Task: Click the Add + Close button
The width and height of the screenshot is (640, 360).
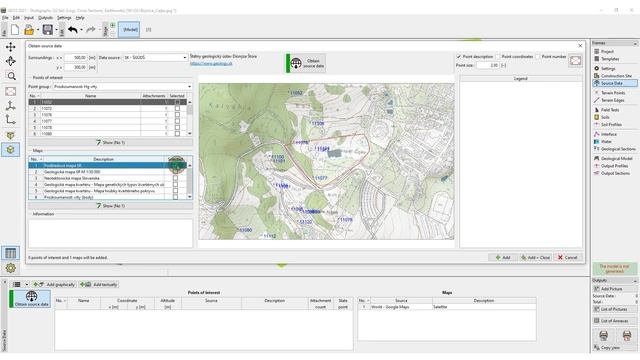Action: (x=535, y=258)
